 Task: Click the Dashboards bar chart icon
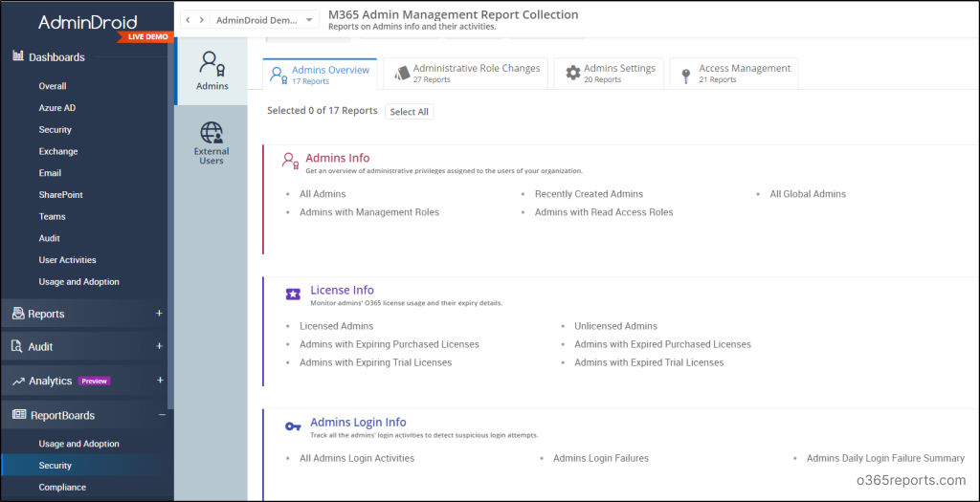(18, 56)
